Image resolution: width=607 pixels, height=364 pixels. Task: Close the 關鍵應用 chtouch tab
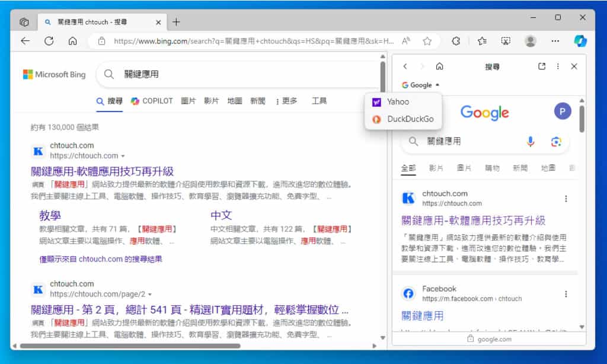(158, 23)
